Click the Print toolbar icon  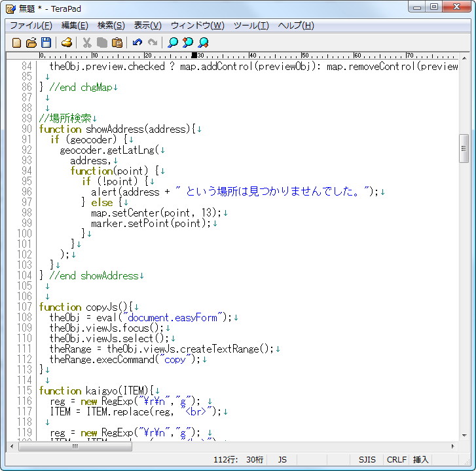tap(67, 43)
